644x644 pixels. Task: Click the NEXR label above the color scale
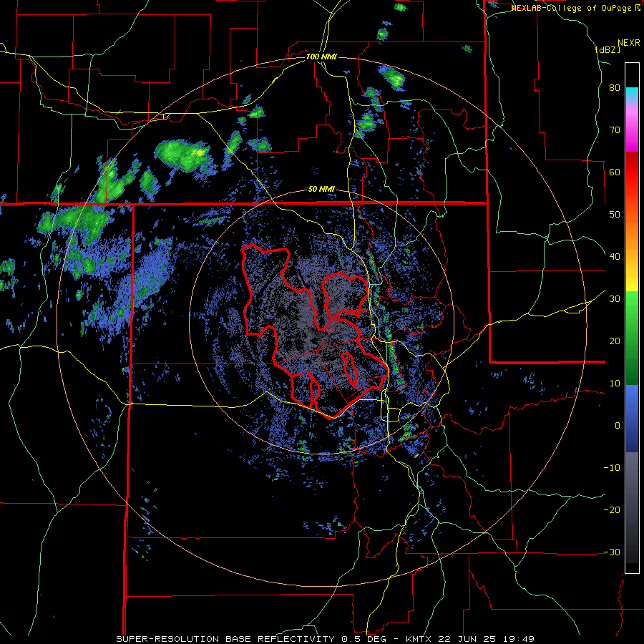tap(629, 43)
